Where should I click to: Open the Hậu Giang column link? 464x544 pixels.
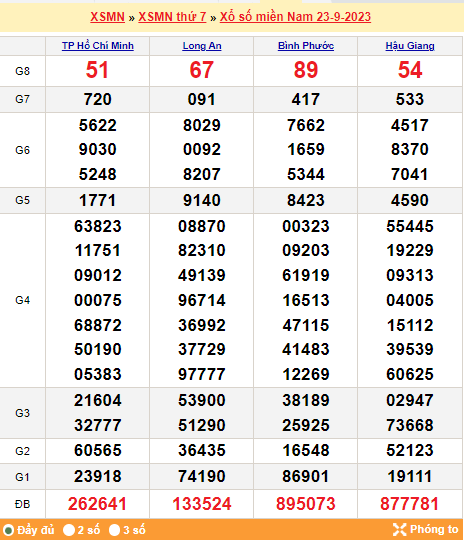pyautogui.click(x=410, y=46)
